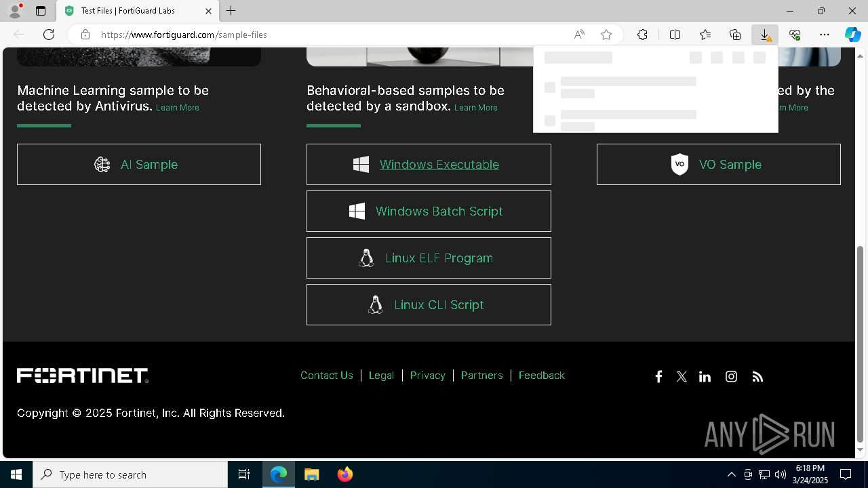868x488 pixels.
Task: Open the Legal footer link
Action: 381,375
